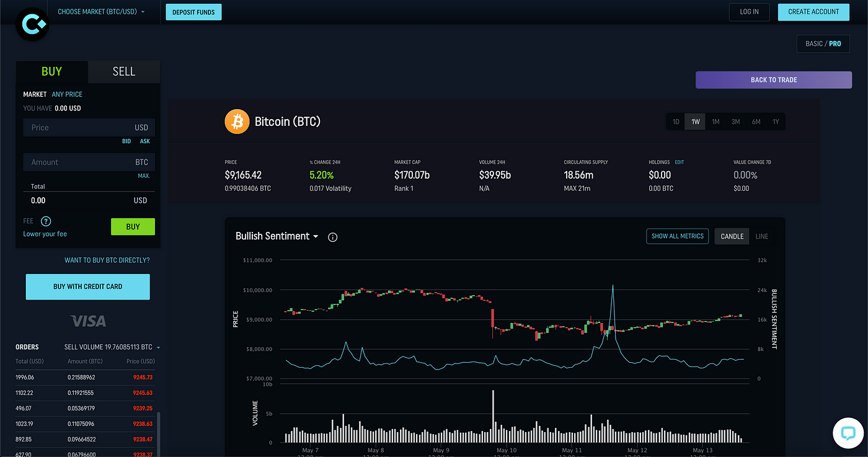Click the Bitcoin (BTC) title

click(288, 122)
